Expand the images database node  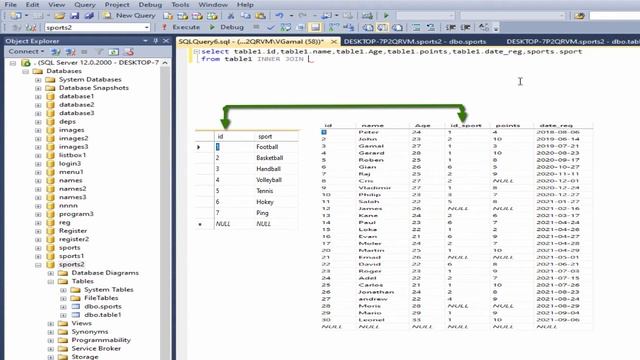[38, 130]
